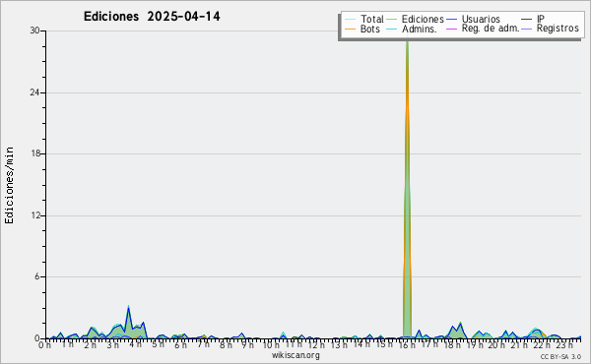Click the blue line swatch beside Usuarios
The height and width of the screenshot is (364, 591).
click(x=451, y=20)
